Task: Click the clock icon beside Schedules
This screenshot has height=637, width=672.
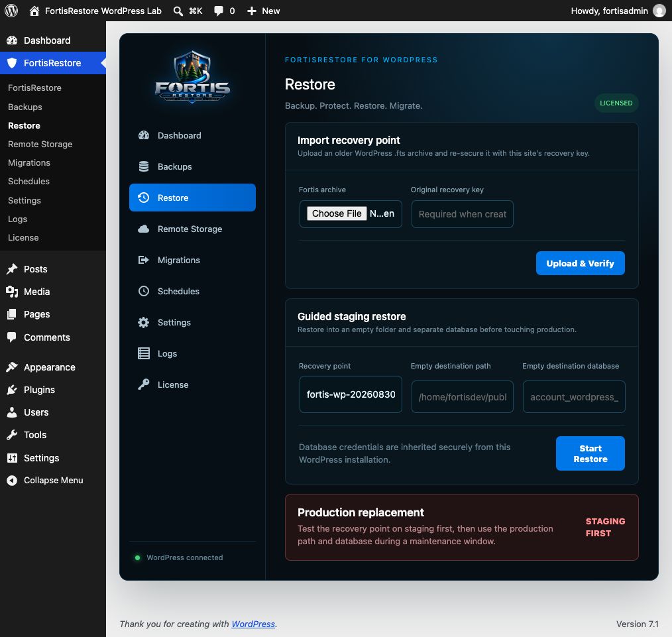Action: [144, 291]
